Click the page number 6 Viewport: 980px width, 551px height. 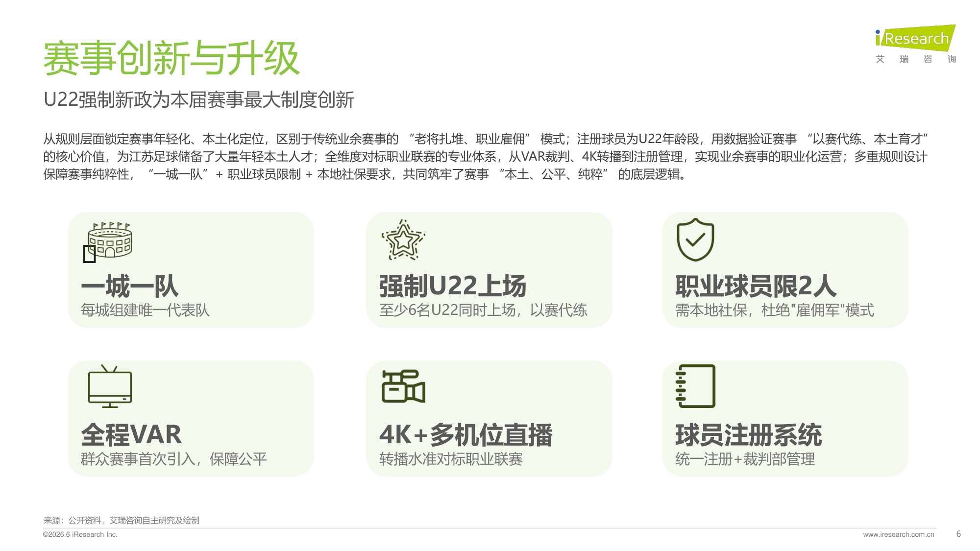(x=958, y=534)
